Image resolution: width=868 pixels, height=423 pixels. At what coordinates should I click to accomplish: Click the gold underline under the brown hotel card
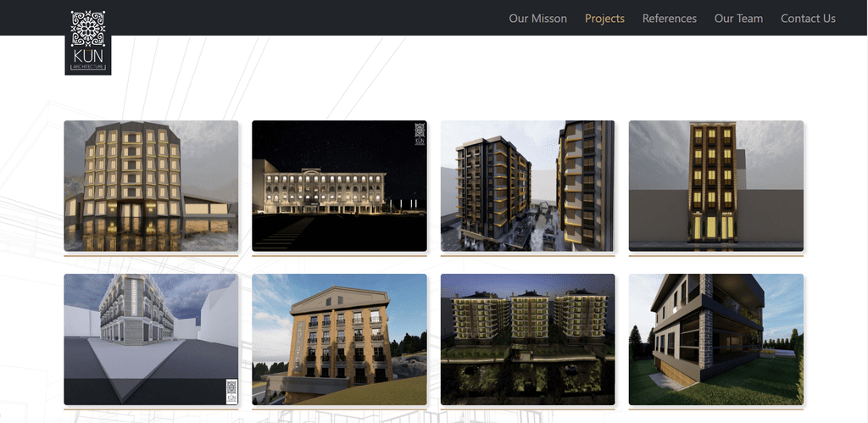click(339, 409)
